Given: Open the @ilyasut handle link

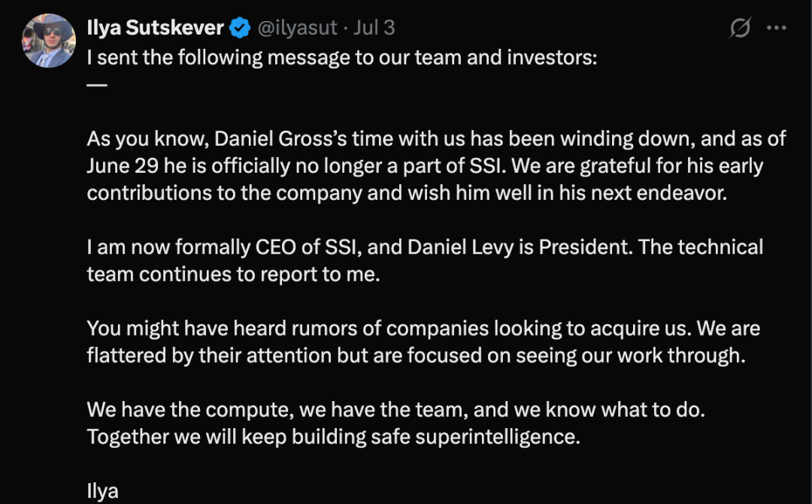Looking at the screenshot, I should 297,28.
